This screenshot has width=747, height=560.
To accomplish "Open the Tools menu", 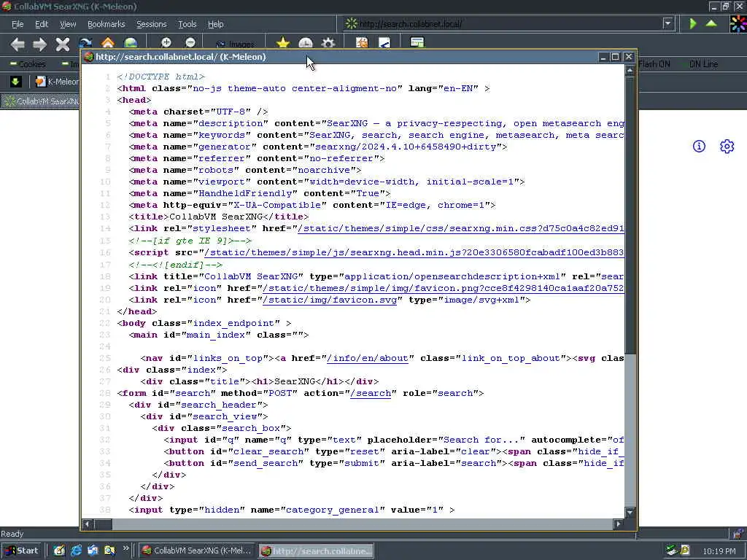I will coord(187,24).
